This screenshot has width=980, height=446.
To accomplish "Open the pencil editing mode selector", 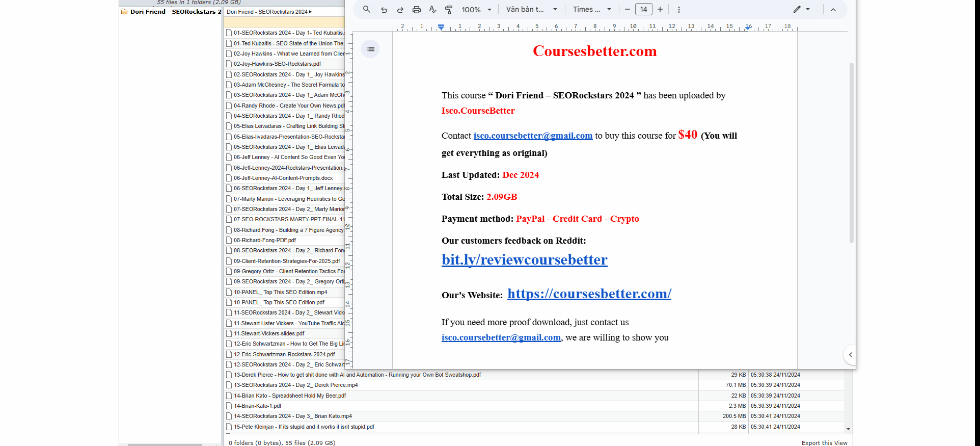I will coord(797,9).
